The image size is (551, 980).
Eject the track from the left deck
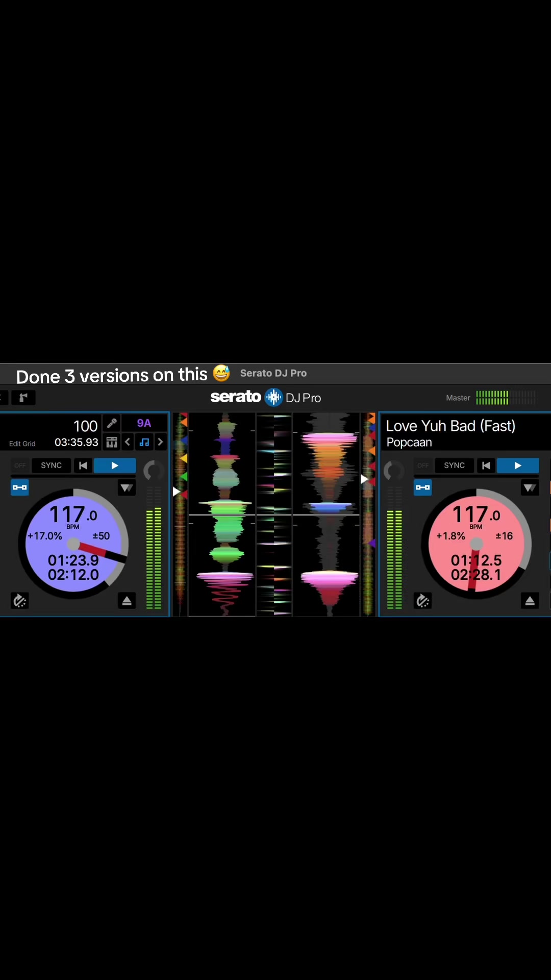127,601
